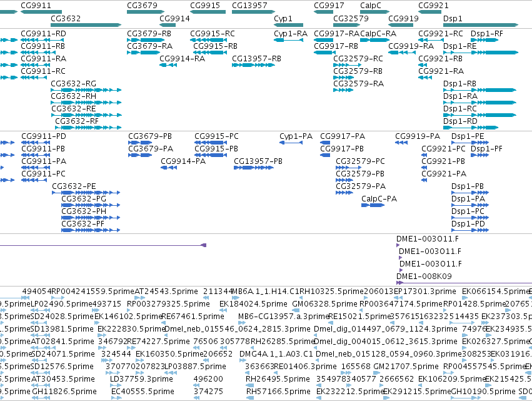Click the purple square end of the long clone line

coord(204,245)
